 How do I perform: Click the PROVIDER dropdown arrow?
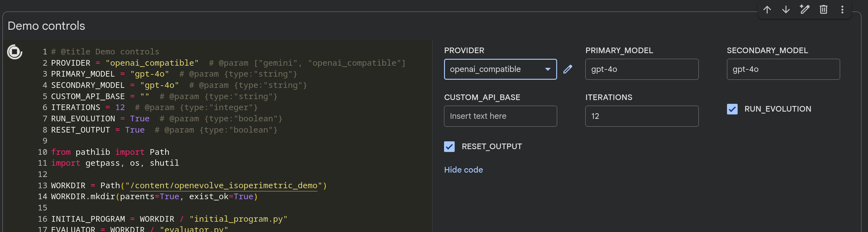(548, 69)
